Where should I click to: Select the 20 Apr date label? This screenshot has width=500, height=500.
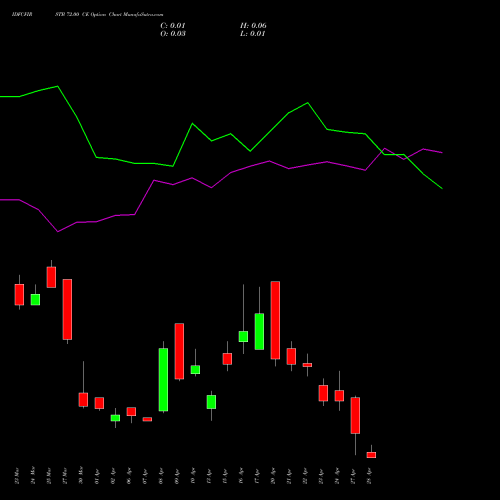273,476
